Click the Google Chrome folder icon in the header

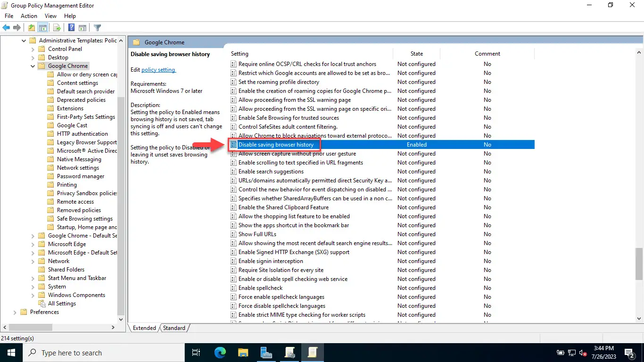137,42
